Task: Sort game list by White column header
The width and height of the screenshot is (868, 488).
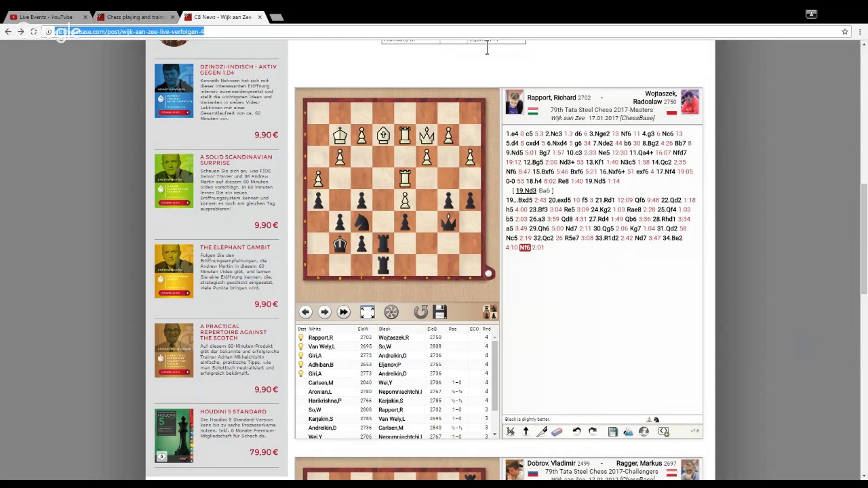Action: 315,329
